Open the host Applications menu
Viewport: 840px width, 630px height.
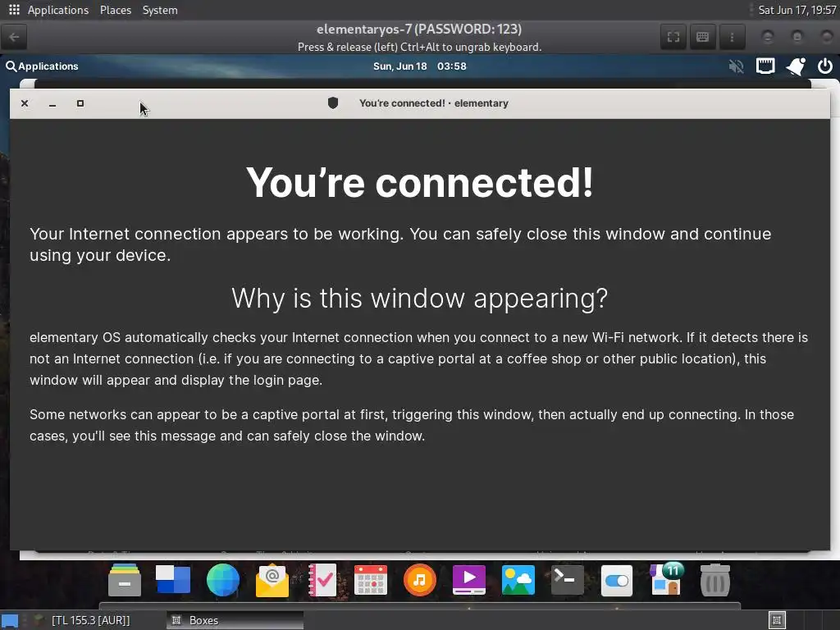point(58,10)
